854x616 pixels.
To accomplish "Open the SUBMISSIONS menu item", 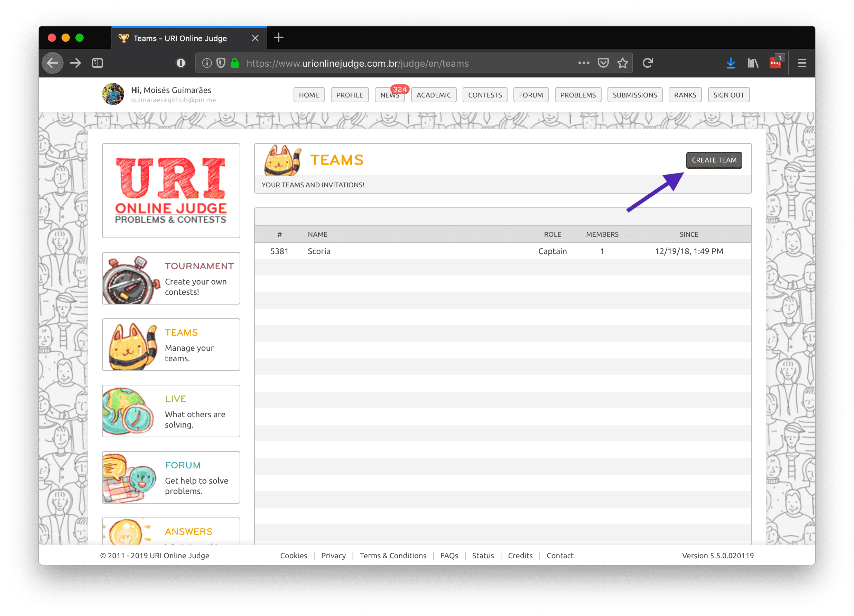I will click(x=635, y=95).
